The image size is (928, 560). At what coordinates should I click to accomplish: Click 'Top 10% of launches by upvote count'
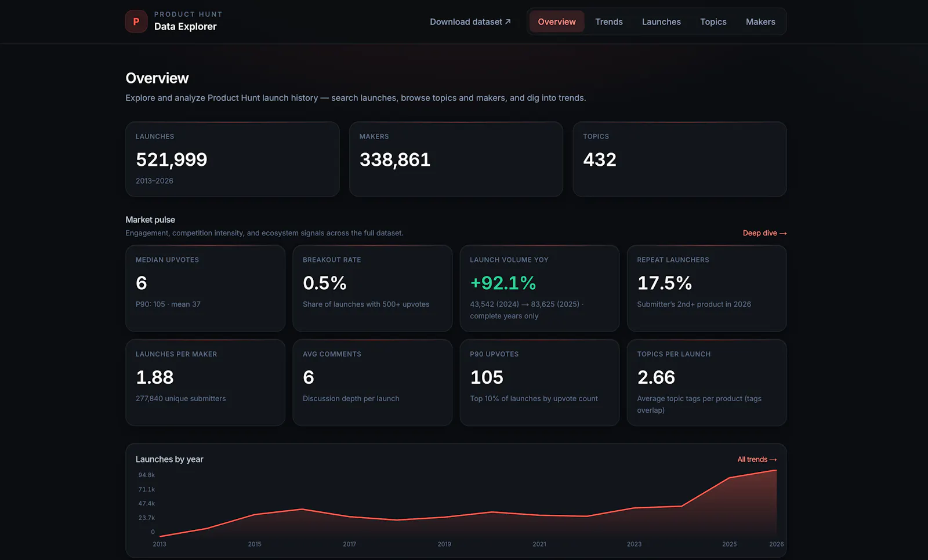pyautogui.click(x=534, y=399)
